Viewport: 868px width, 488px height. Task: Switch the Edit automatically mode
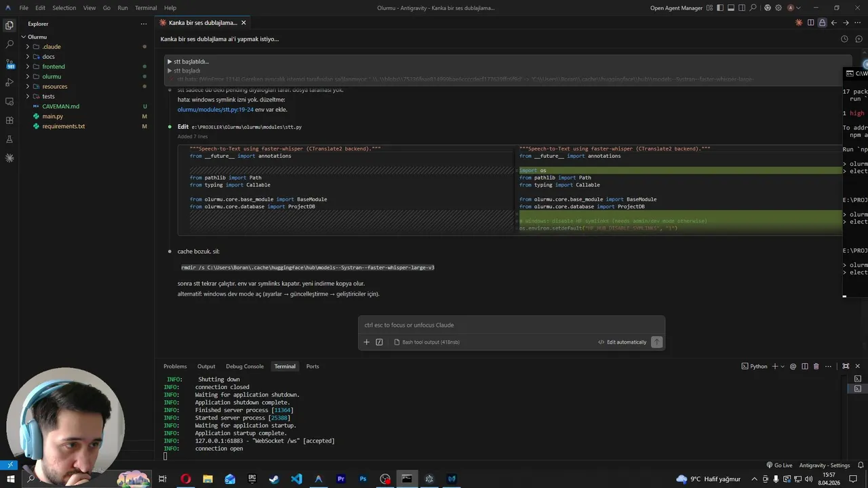tap(622, 342)
